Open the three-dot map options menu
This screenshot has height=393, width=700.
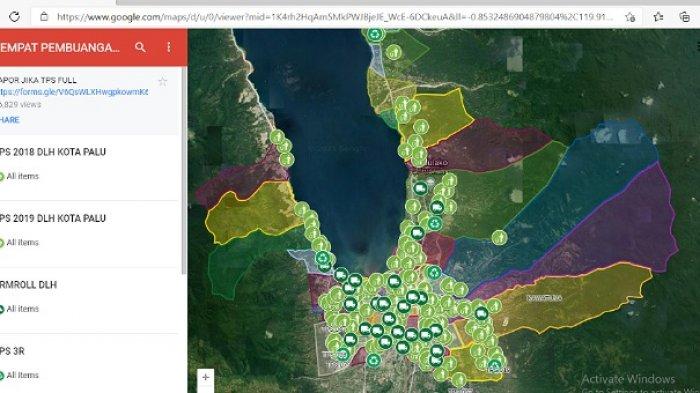pyautogui.click(x=169, y=47)
